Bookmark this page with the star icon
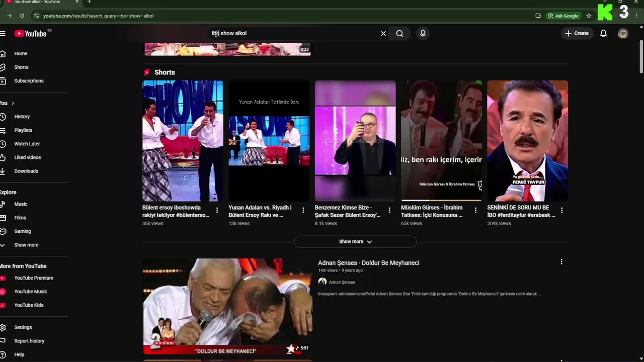644x362 pixels. 589,16
